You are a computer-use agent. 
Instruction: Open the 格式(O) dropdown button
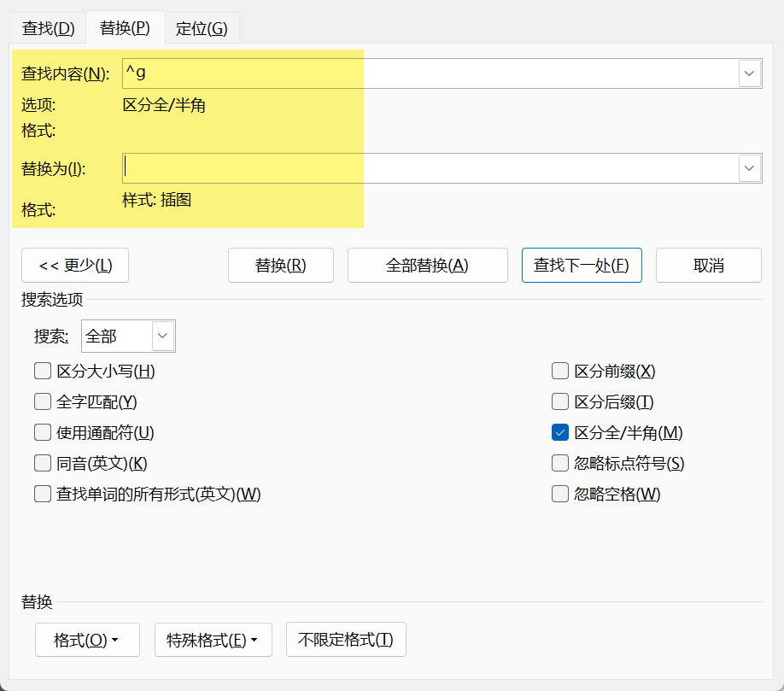[x=87, y=640]
